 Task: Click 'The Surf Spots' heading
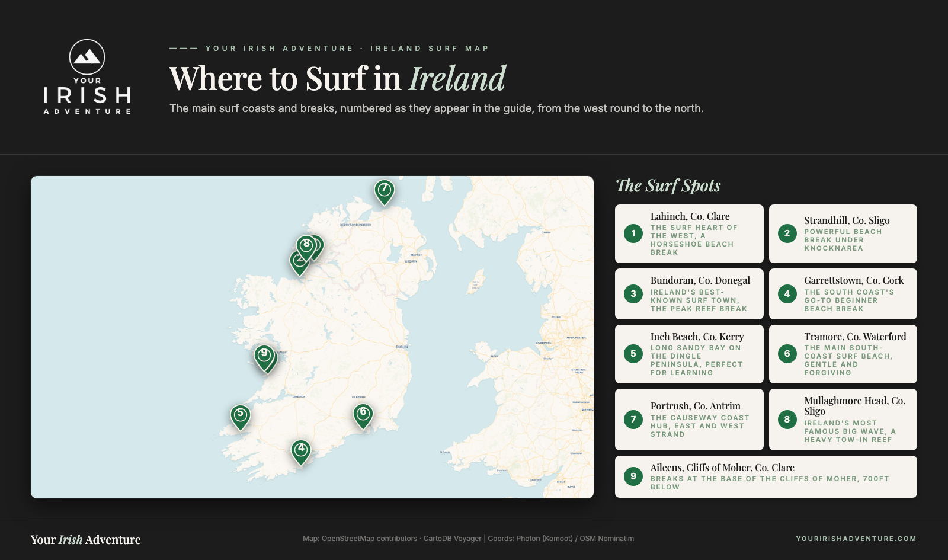click(668, 185)
